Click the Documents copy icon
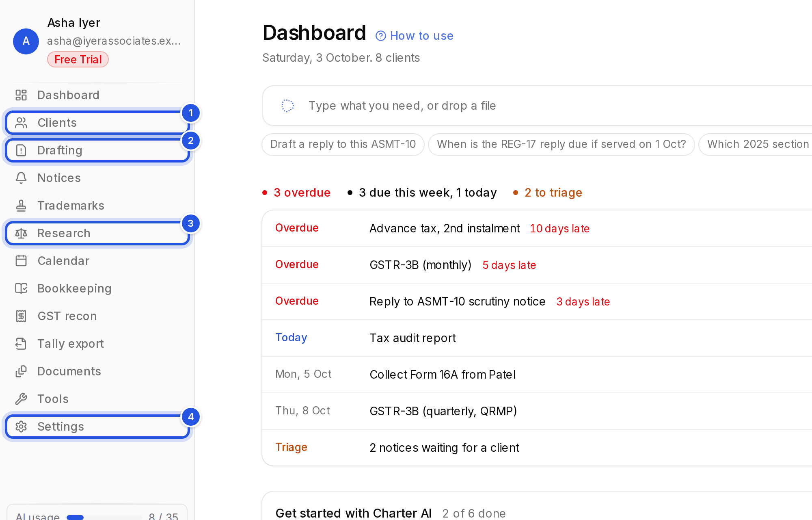The width and height of the screenshot is (812, 520). point(21,371)
